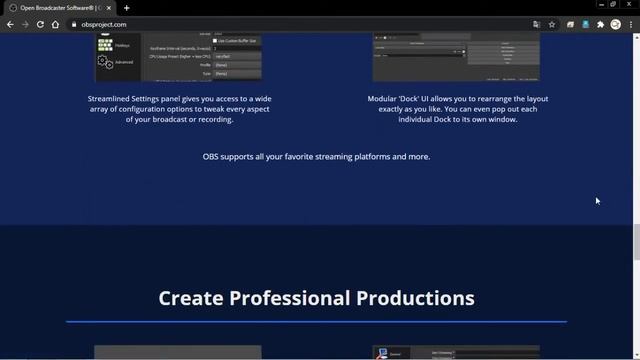
Task: Open the Settings panel screenshot thumbnail
Action: pos(178,57)
